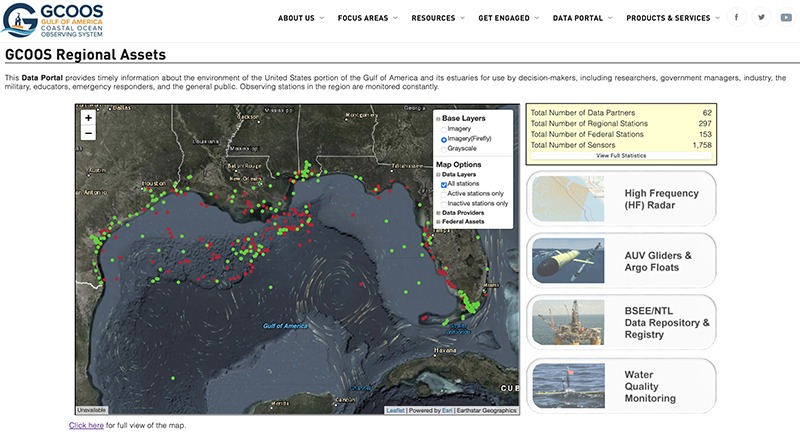
Task: Collapse the Data Layers section
Action: point(438,174)
